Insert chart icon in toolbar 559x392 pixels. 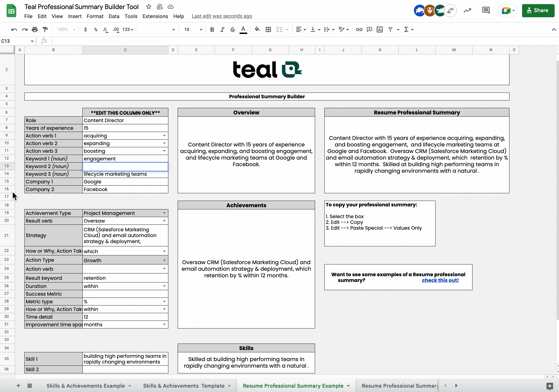pyautogui.click(x=380, y=30)
